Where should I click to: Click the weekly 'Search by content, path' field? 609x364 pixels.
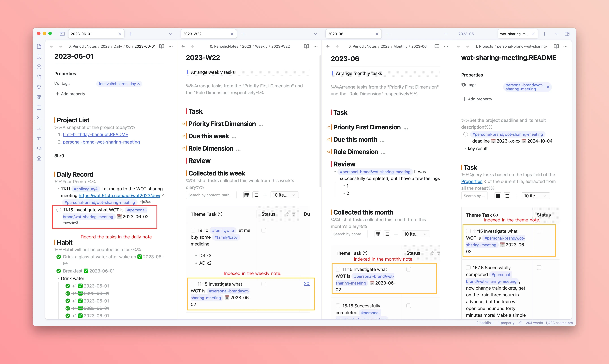tap(211, 195)
